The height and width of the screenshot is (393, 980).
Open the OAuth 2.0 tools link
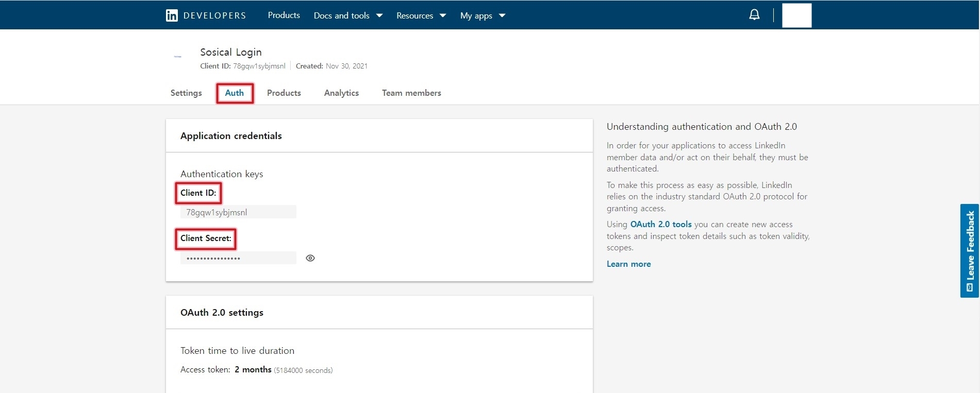point(661,224)
